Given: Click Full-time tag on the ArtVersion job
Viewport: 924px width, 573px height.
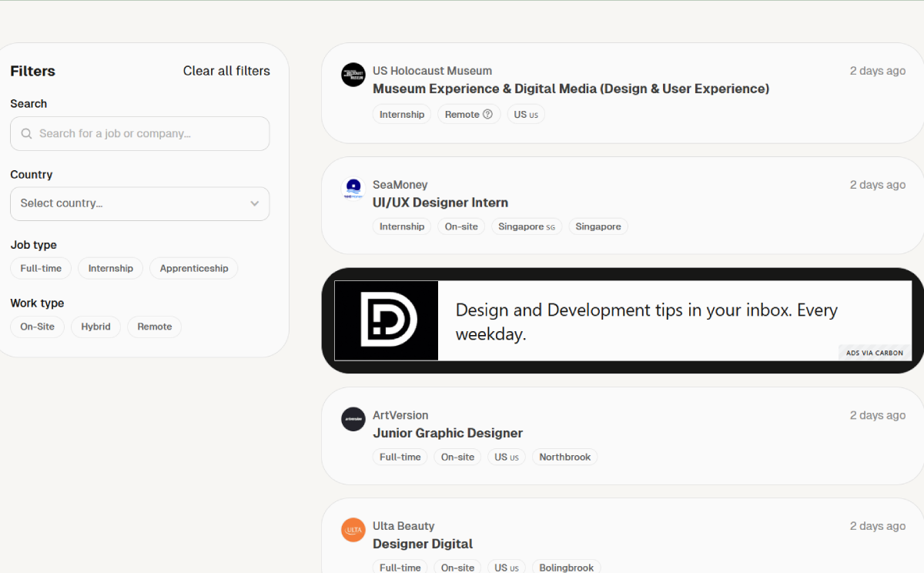Looking at the screenshot, I should click(400, 457).
